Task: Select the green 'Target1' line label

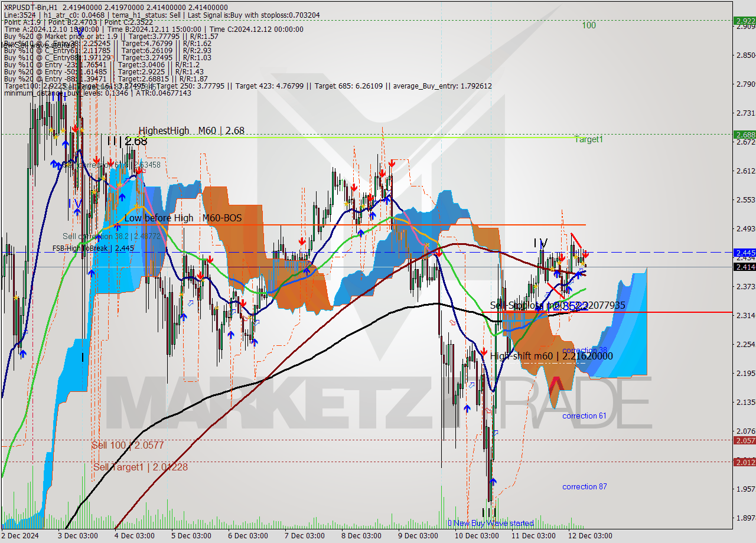Action: click(589, 139)
